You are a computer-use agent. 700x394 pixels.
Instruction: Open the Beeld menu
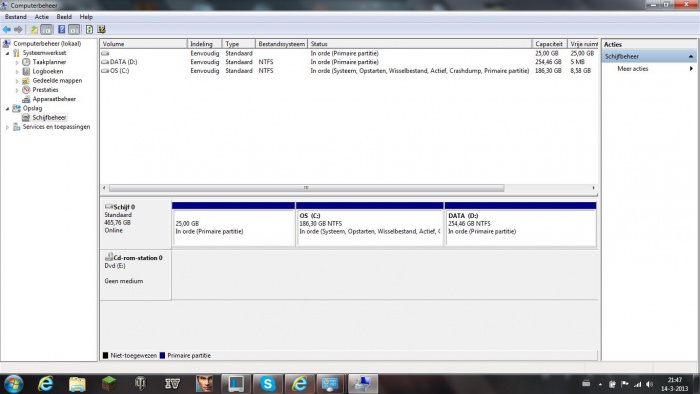click(x=64, y=17)
